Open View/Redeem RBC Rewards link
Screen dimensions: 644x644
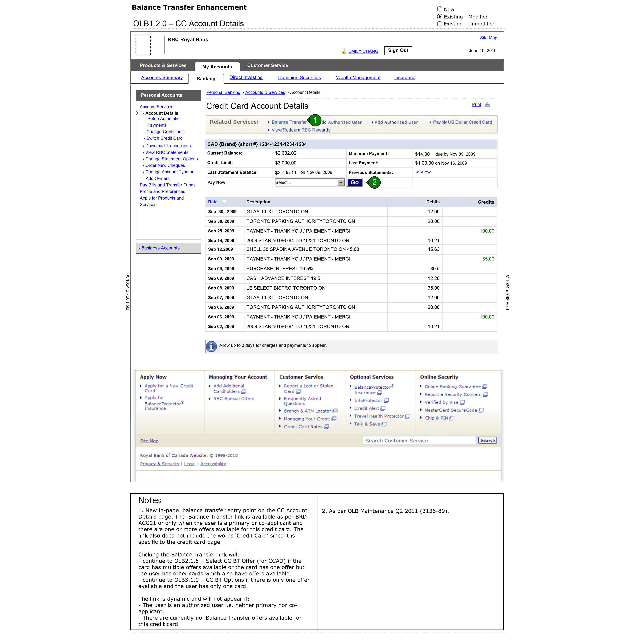(x=301, y=130)
